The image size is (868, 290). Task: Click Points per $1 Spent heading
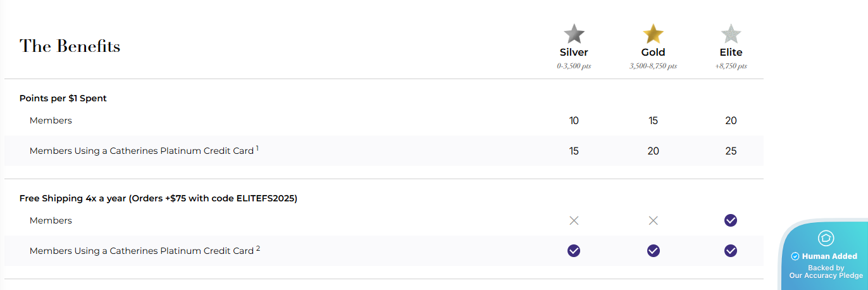(63, 98)
